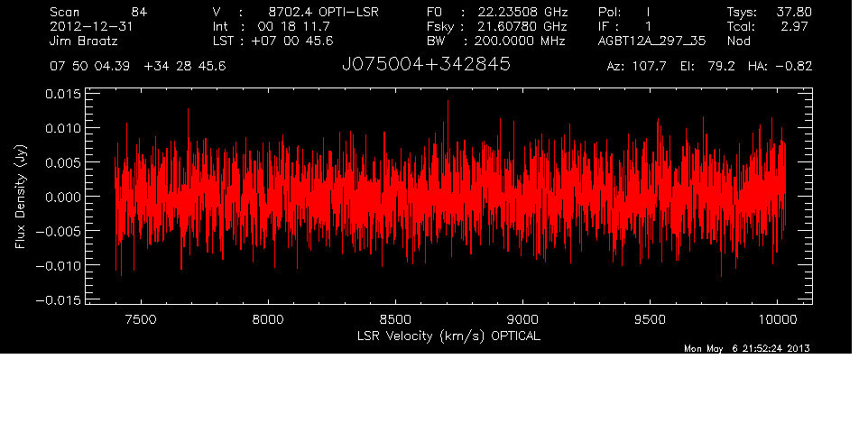
Task: Select project ID AGBT12A_297_35
Action: 652,41
